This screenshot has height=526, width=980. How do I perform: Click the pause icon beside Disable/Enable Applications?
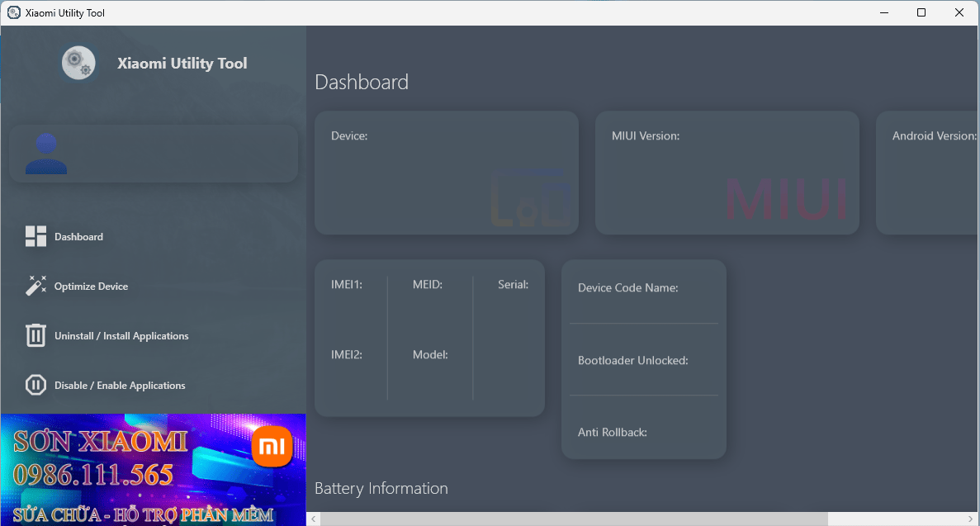coord(36,385)
